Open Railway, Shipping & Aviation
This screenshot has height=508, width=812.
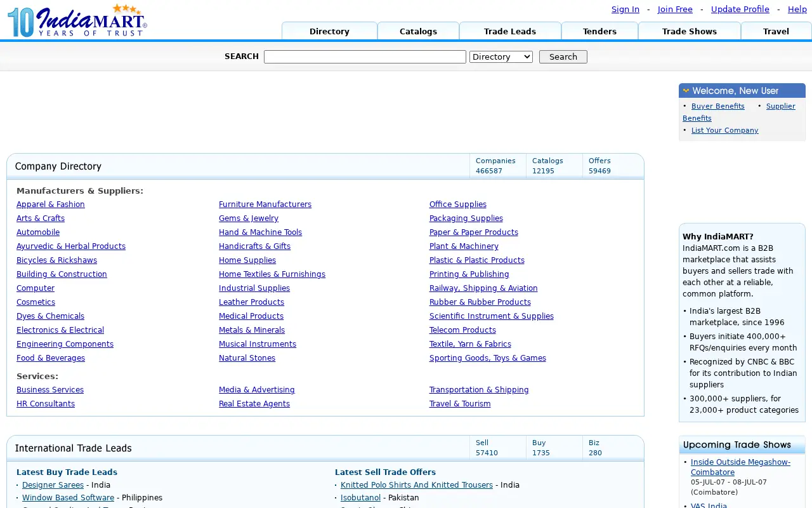(483, 288)
